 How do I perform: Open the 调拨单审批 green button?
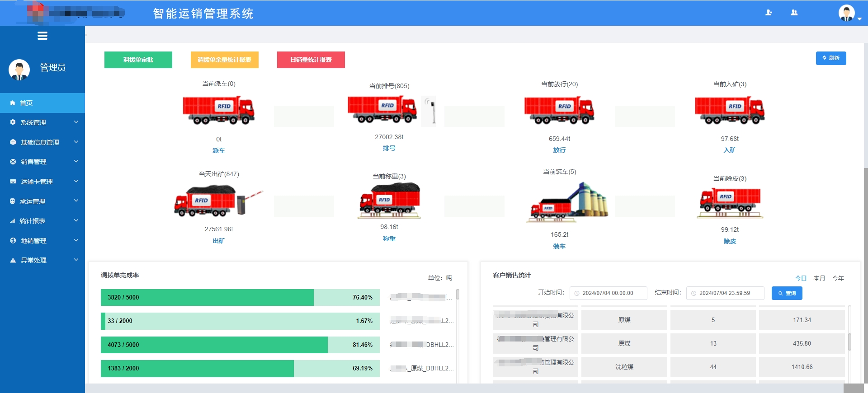click(x=138, y=60)
